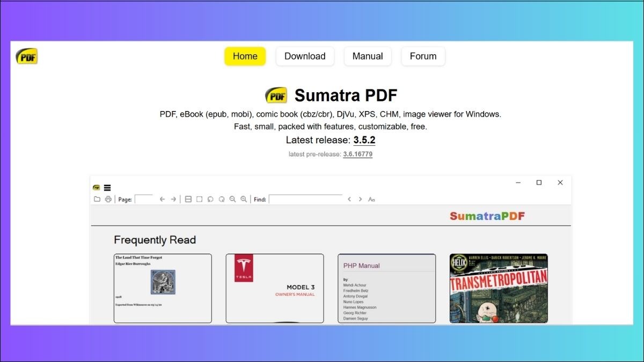Minimize the SumatraPDF app window

click(518, 182)
